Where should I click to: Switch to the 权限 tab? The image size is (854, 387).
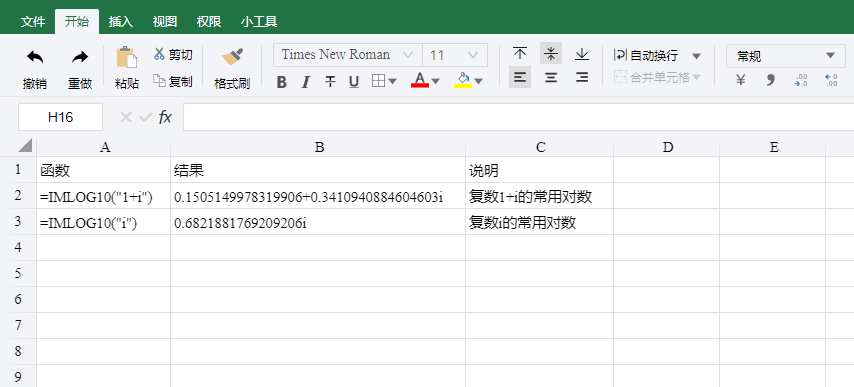[209, 22]
